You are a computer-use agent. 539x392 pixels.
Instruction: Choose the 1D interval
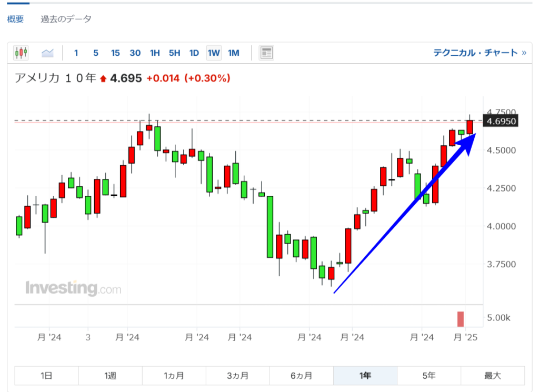194,53
